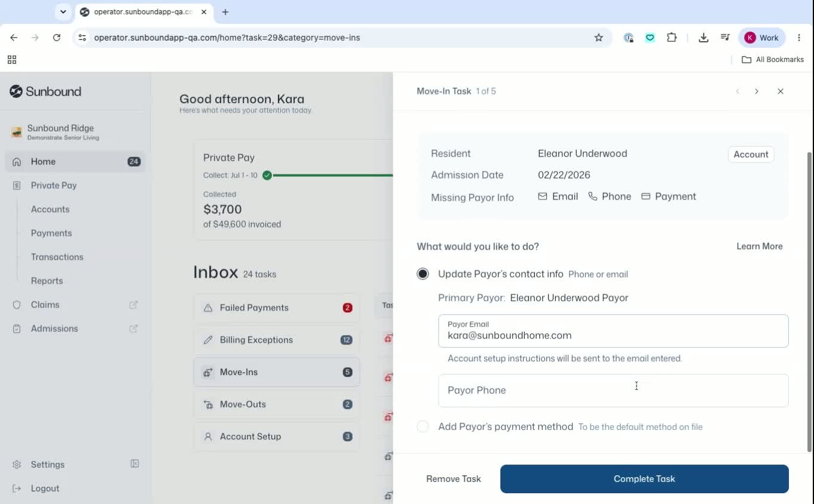The image size is (814, 504).
Task: Click the green collection progress bar
Action: [x=332, y=176]
